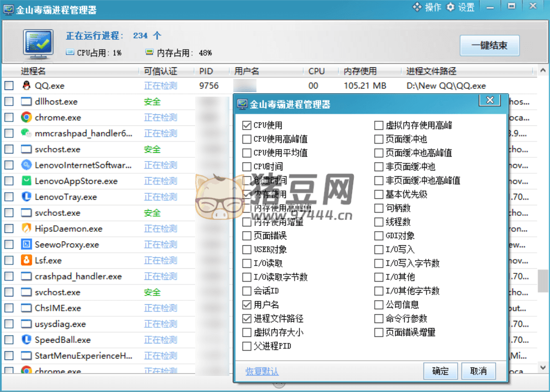Enable 虚拟内存大小 column
The width and height of the screenshot is (550, 392).
tap(247, 332)
